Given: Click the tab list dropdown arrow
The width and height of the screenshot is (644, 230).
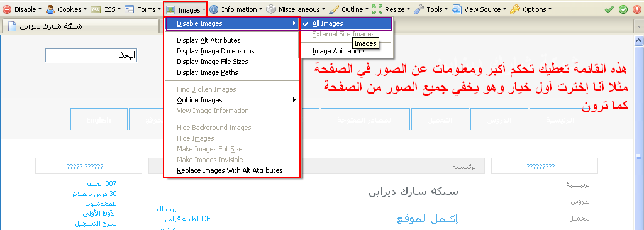Looking at the screenshot, I should coord(639,26).
